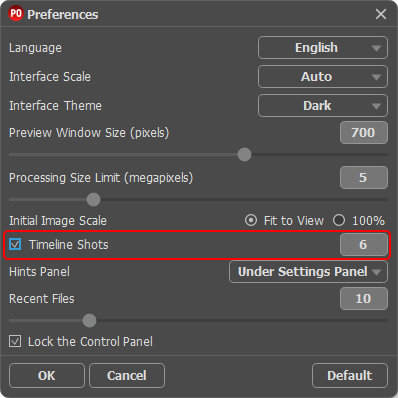398x398 pixels.
Task: Confirm settings with the OK button
Action: pyautogui.click(x=47, y=376)
